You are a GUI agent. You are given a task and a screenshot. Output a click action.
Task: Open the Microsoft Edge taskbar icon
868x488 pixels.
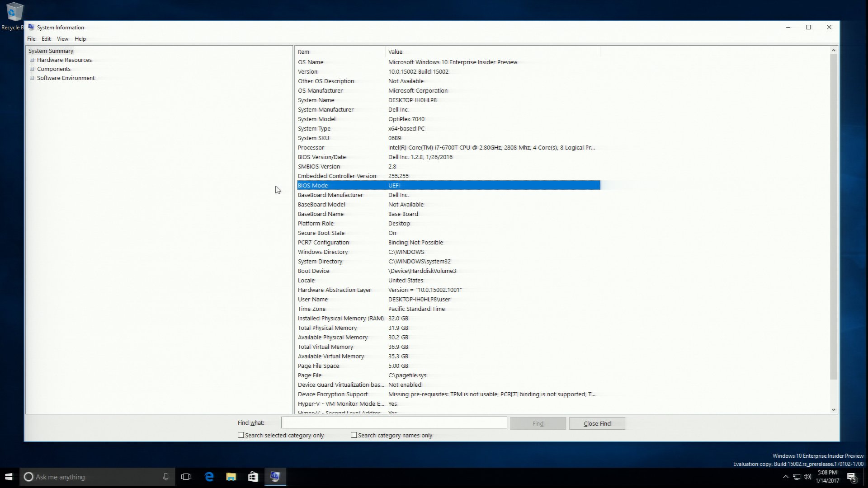209,477
